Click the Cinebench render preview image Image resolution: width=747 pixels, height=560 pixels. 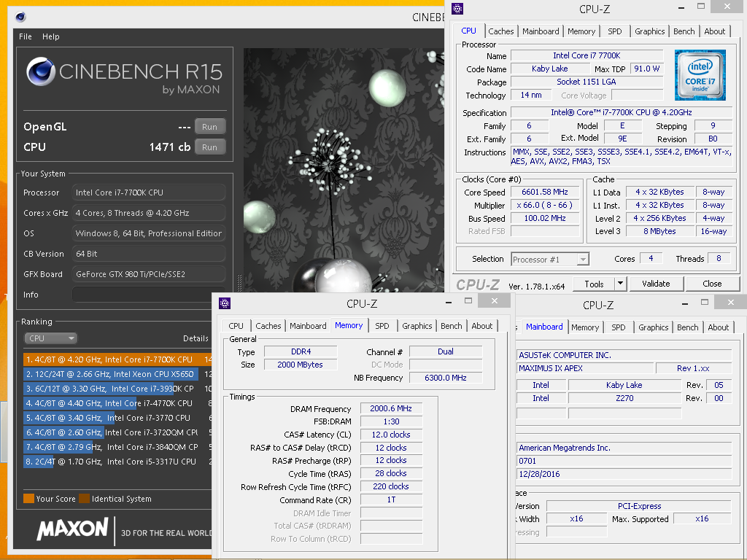pos(344,169)
